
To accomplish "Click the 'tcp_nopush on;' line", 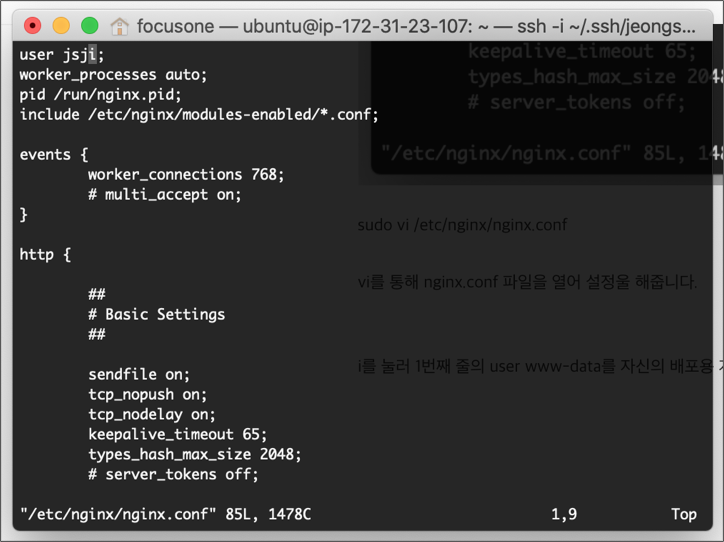I will (148, 395).
